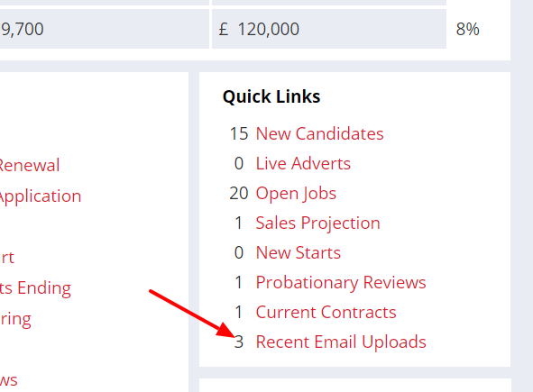
Task: Click the Quick Links panel heading
Action: click(x=271, y=96)
